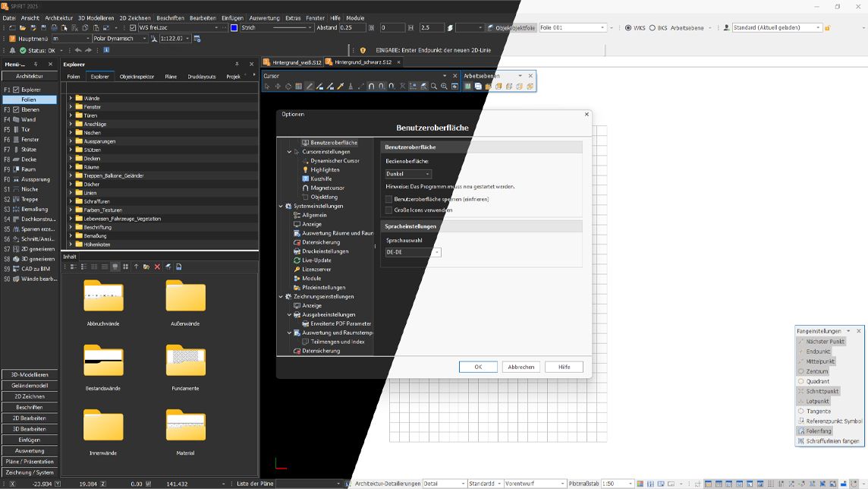Select the BKS radio button
Screen dimensions: 868x489
click(x=652, y=27)
